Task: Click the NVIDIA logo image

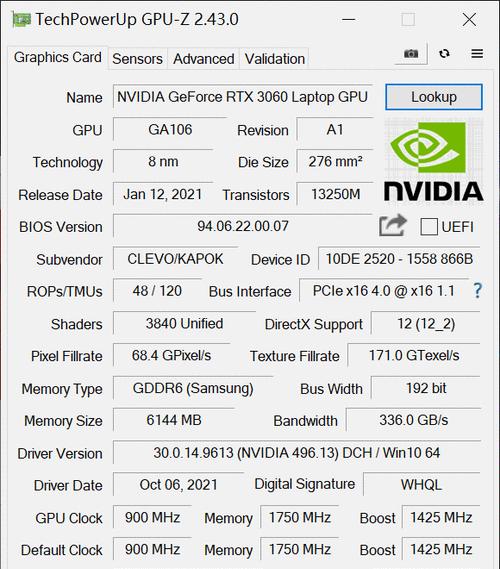Action: (434, 161)
